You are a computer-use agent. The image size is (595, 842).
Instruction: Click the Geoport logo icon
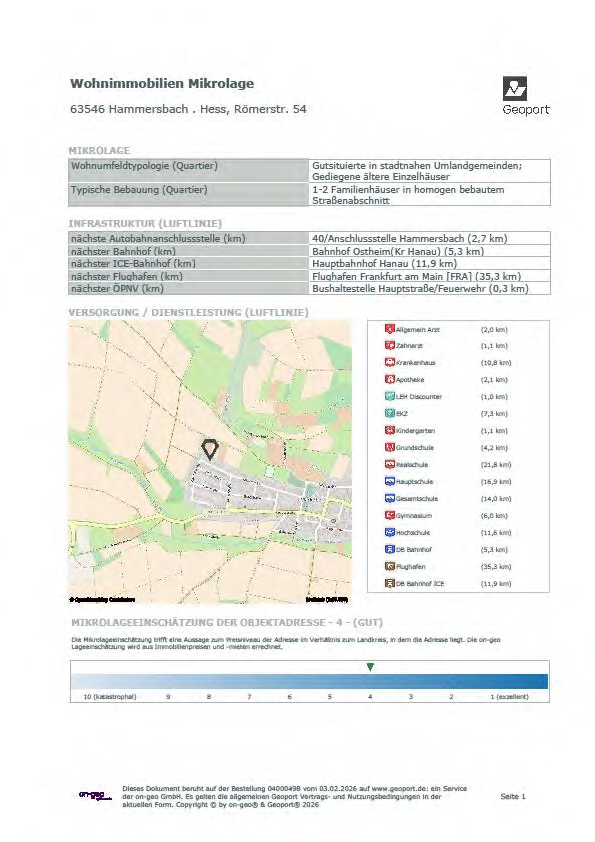click(514, 89)
